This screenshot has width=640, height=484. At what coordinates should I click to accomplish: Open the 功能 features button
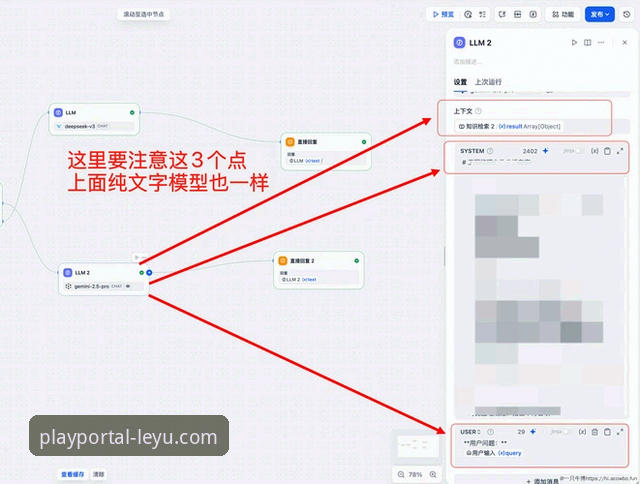click(x=563, y=14)
